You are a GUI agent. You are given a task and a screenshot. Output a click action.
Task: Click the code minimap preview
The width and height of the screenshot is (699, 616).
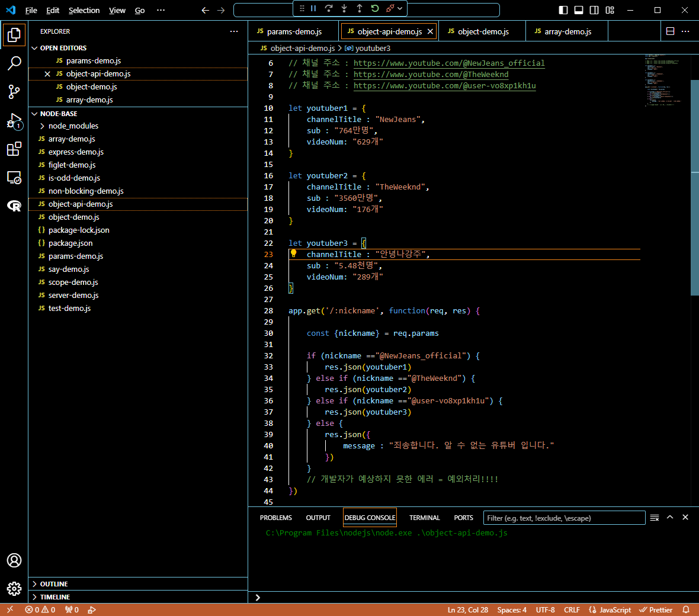pos(664,80)
